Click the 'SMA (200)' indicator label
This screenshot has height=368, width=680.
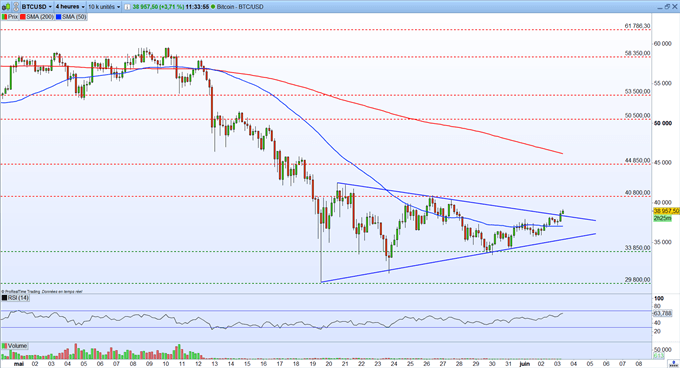(x=40, y=17)
